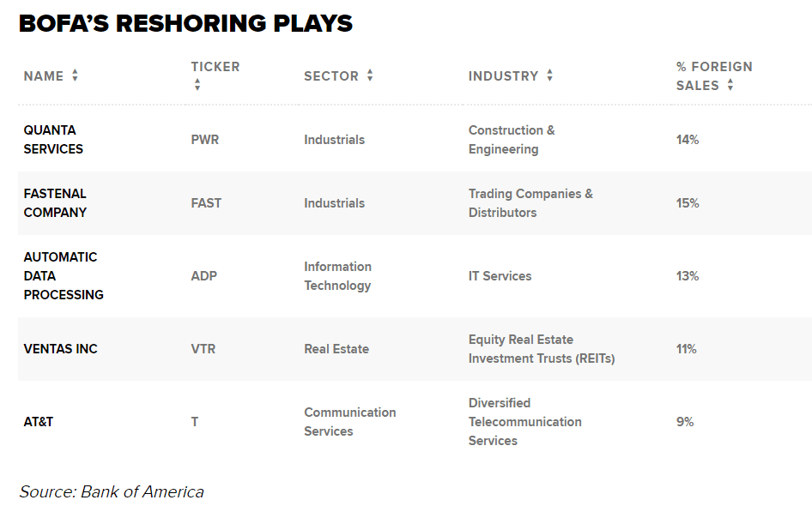Click the Ventas Inc company name
This screenshot has width=812, height=518.
61,349
